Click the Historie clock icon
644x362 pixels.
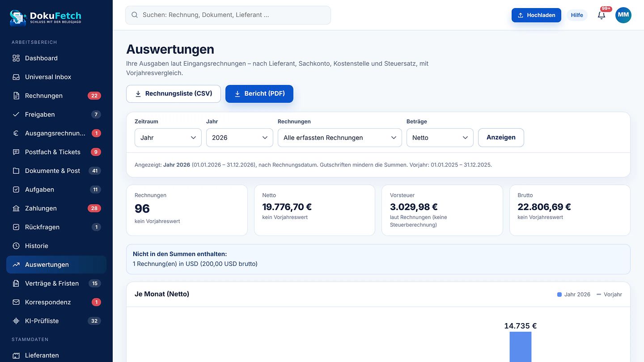tap(16, 246)
